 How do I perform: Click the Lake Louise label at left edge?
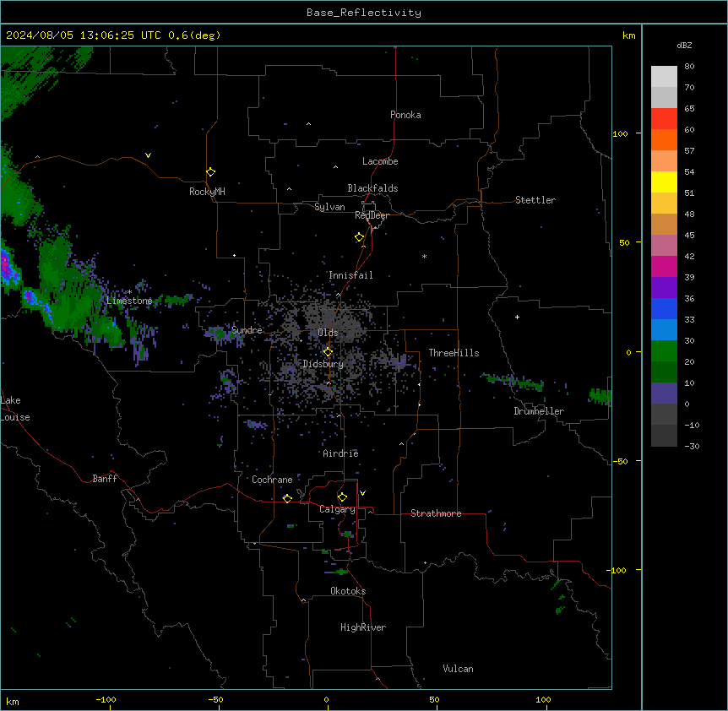click(15, 409)
